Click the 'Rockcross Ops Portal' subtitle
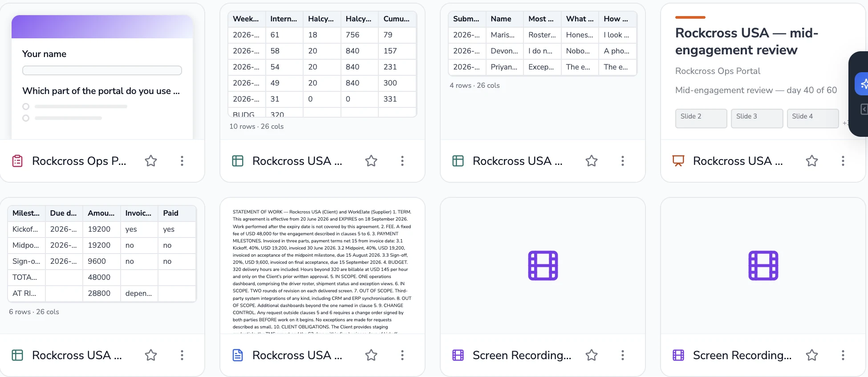 click(718, 71)
